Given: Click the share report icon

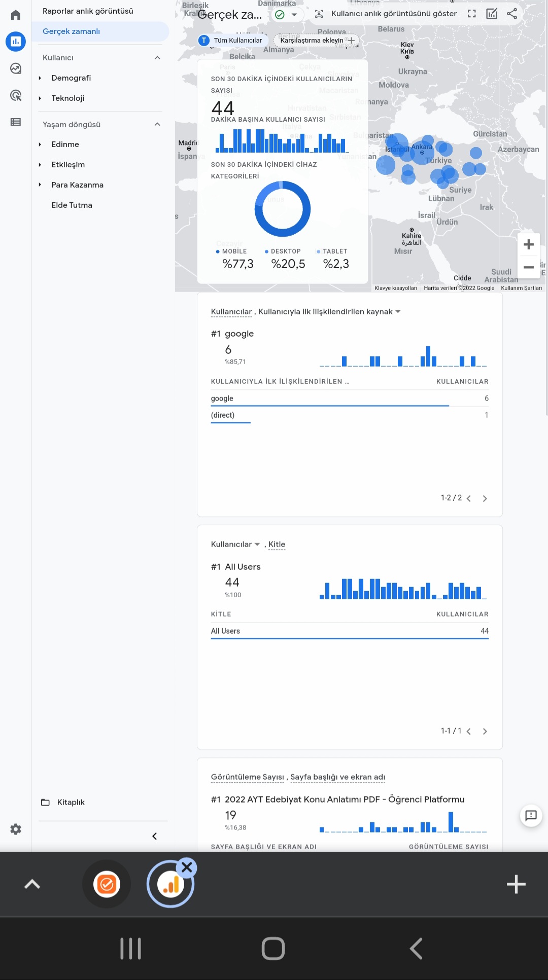Looking at the screenshot, I should coord(512,14).
